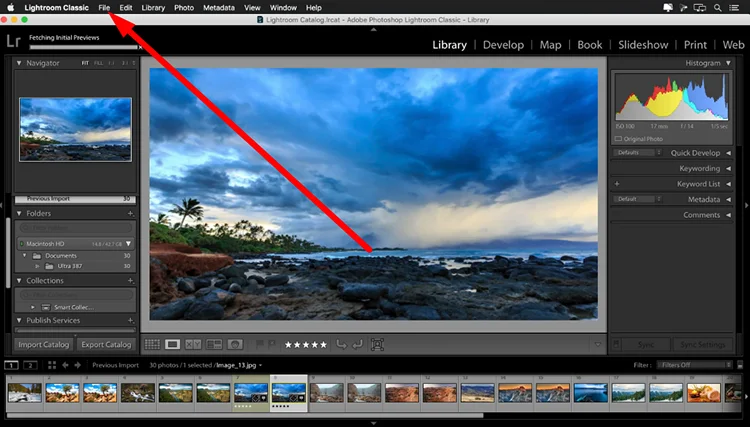Expand the Quick Develop panel
The image size is (750, 427).
pyautogui.click(x=728, y=153)
